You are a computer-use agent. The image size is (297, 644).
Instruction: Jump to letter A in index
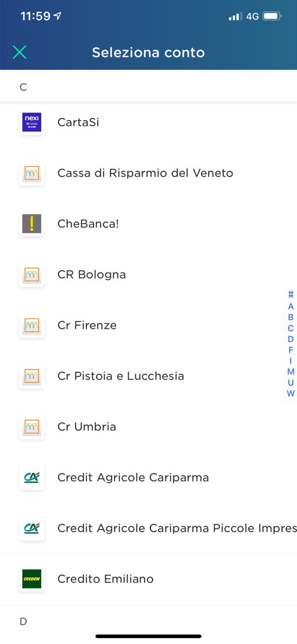[290, 306]
